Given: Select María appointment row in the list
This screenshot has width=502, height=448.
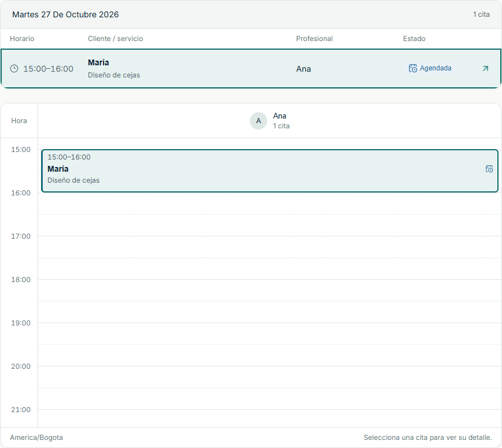Looking at the screenshot, I should pyautogui.click(x=251, y=68).
